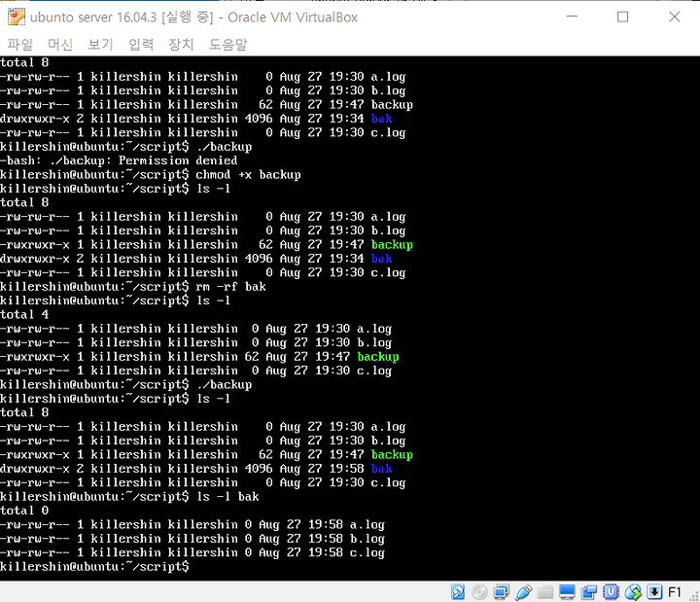Screen dimensions: 700x602
Task: Maximize the VirtualBox window
Action: (623, 17)
